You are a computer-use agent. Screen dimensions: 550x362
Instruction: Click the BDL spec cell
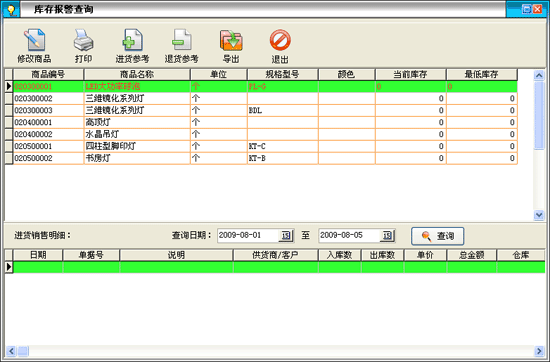click(283, 110)
